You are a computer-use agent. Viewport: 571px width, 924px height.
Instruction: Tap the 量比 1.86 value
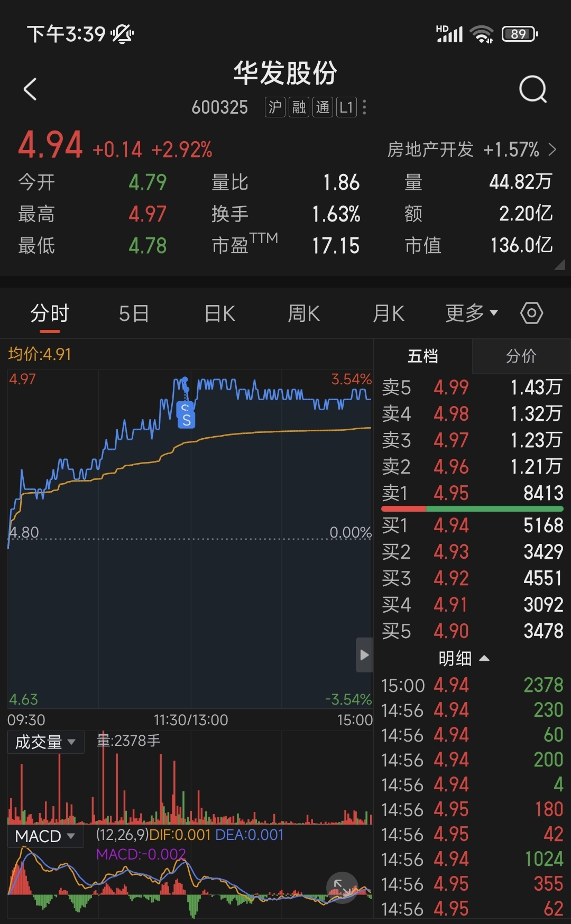[x=341, y=182]
